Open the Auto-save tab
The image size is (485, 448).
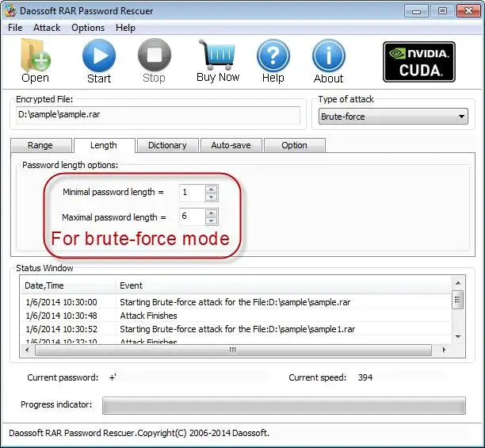(231, 145)
